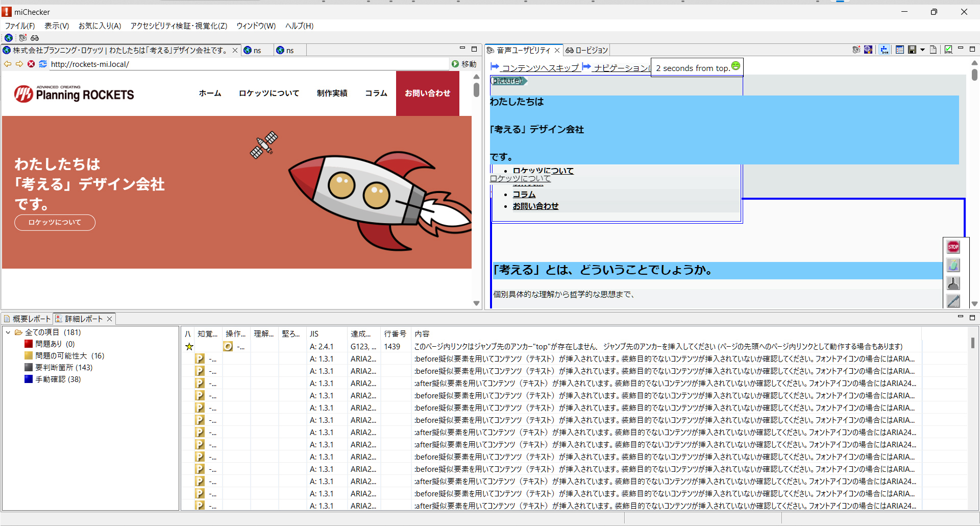Select the pen icon in floating palette
Image resolution: width=980 pixels, height=526 pixels.
pos(953,301)
